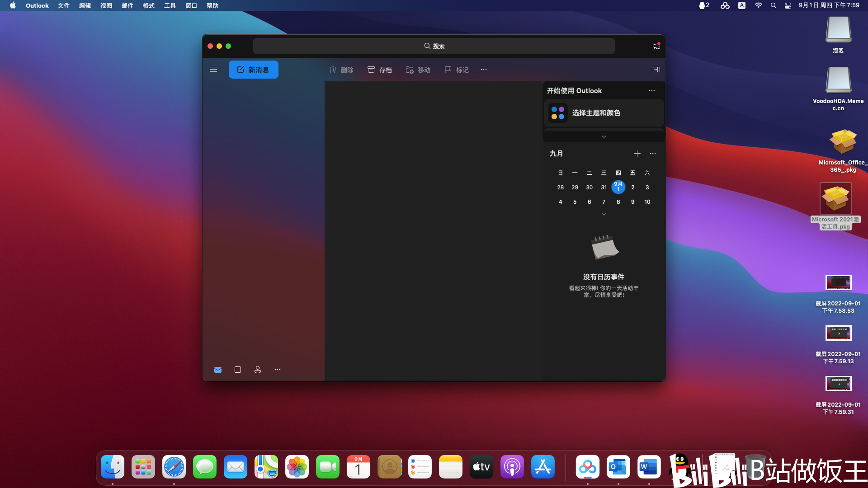868x488 pixels.
Task: Open Microsoft Outlook Dock icon
Action: coord(618,467)
